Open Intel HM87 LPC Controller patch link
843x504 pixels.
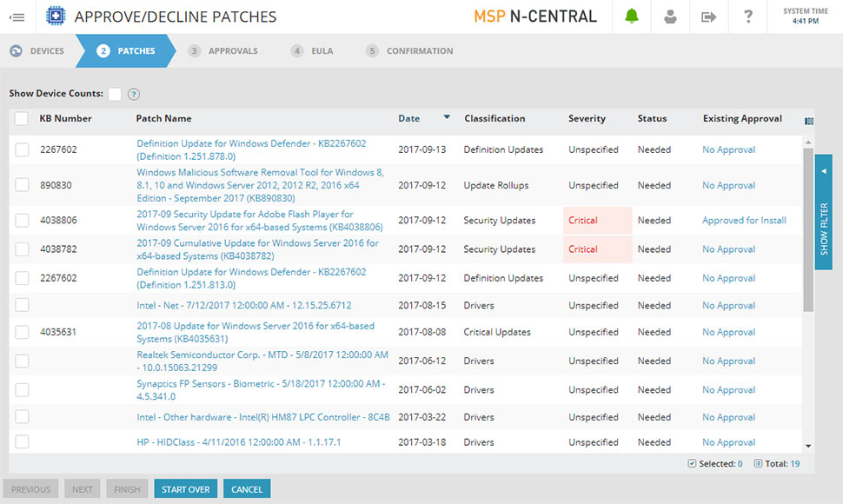click(263, 417)
